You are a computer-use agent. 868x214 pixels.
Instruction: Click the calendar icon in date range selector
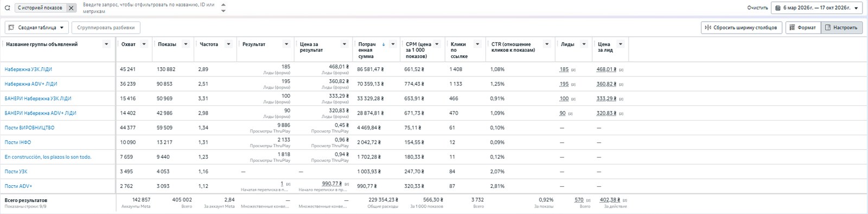click(778, 8)
